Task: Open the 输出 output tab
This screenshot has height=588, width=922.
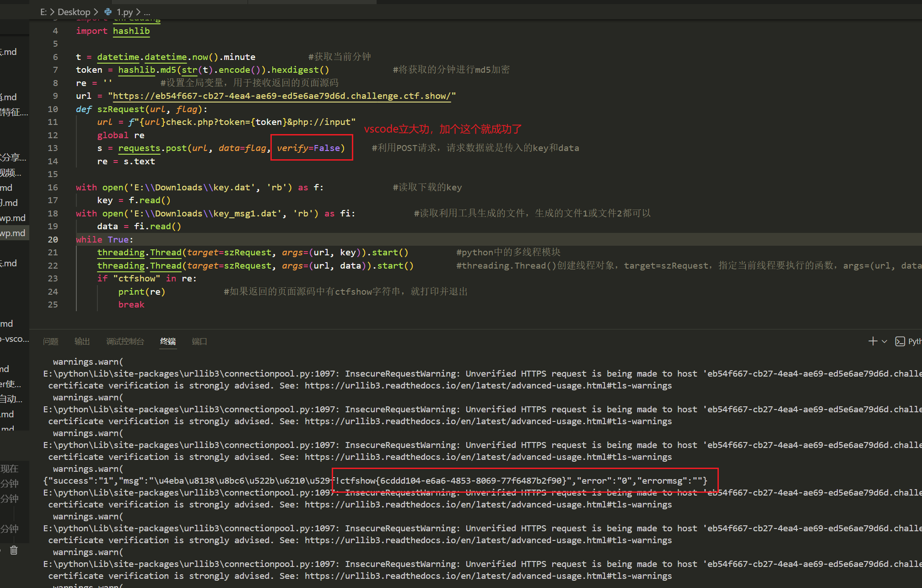Action: pos(82,341)
